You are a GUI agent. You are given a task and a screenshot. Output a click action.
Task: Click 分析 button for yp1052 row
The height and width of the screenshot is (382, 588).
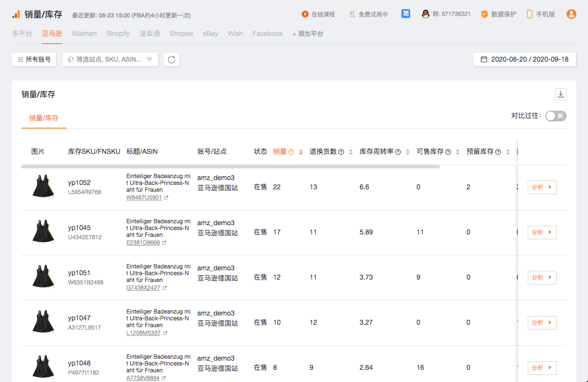[x=542, y=187]
